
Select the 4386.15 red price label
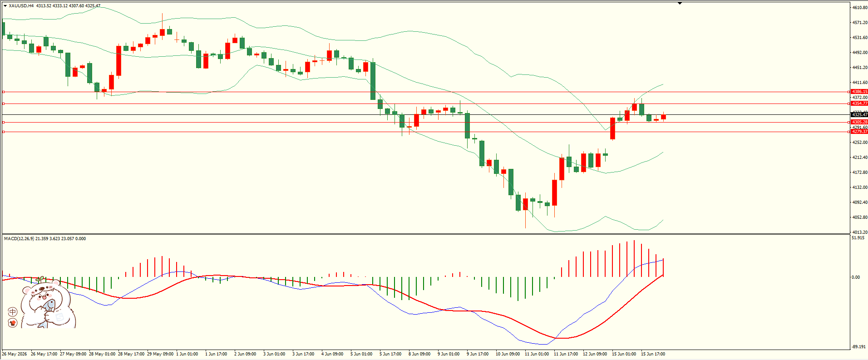[x=859, y=92]
